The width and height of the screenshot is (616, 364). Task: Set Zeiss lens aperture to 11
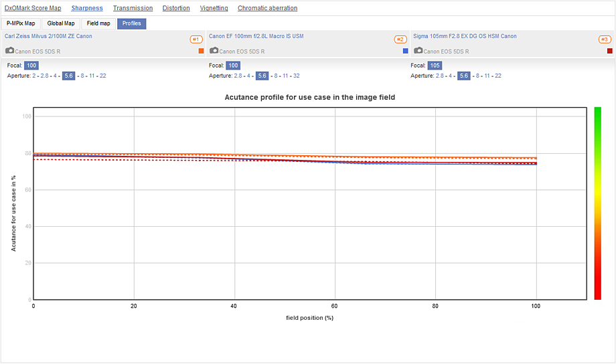tap(92, 76)
